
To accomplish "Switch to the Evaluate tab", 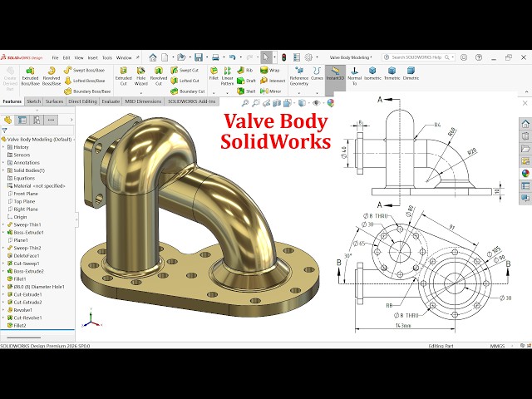I will (111, 101).
